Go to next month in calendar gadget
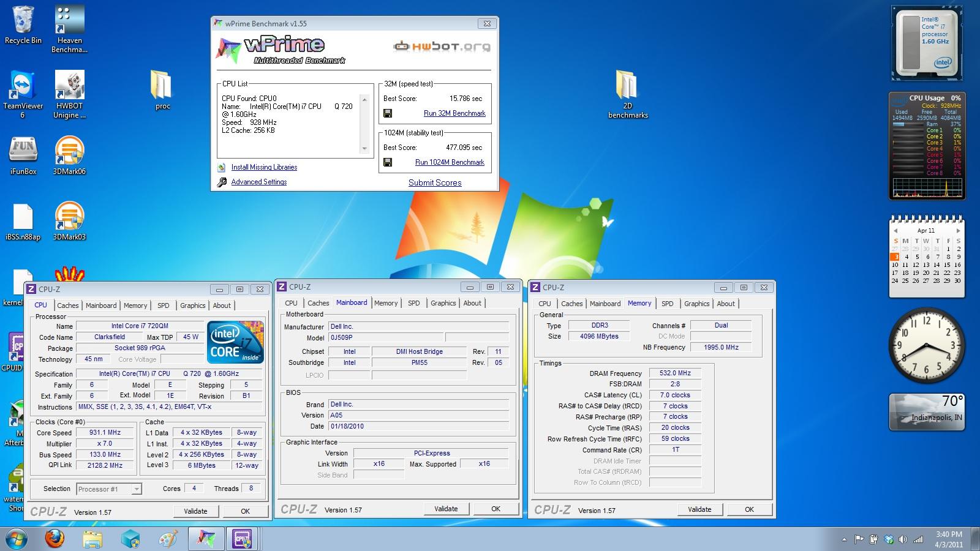Viewport: 980px width, 551px height. pos(959,231)
